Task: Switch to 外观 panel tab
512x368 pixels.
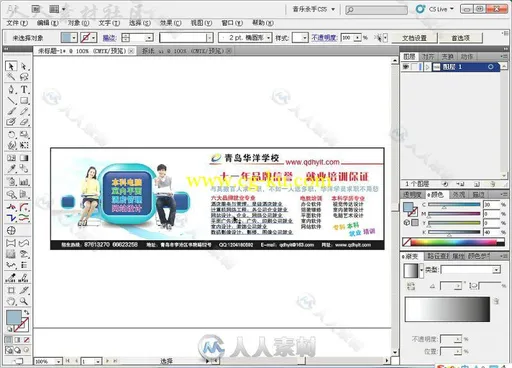Action: (459, 194)
